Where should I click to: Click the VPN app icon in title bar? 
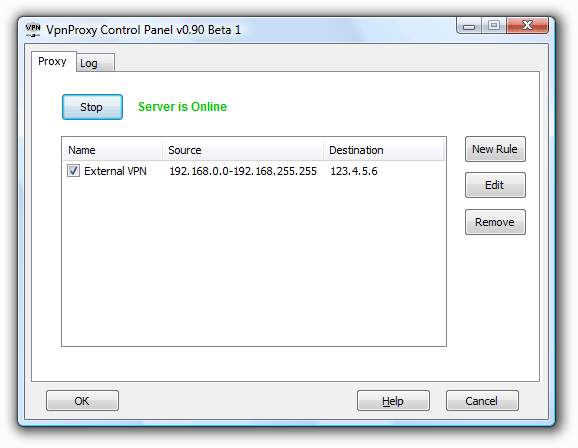[x=33, y=29]
